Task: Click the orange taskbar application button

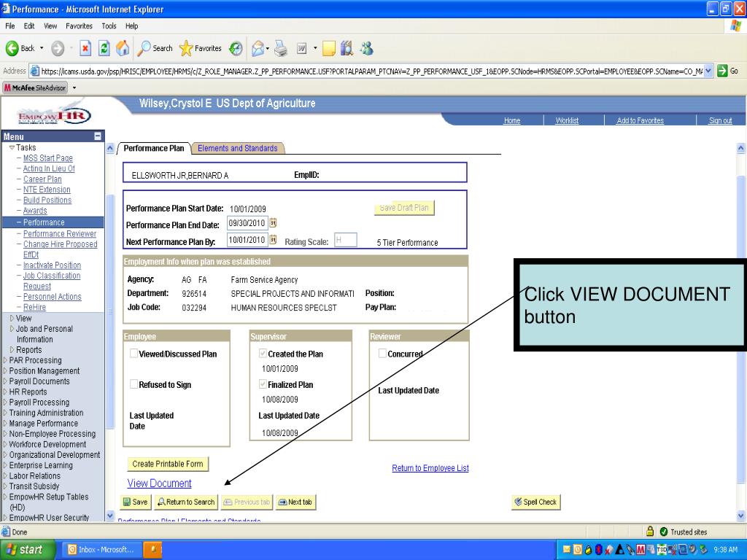Action: coord(153,550)
